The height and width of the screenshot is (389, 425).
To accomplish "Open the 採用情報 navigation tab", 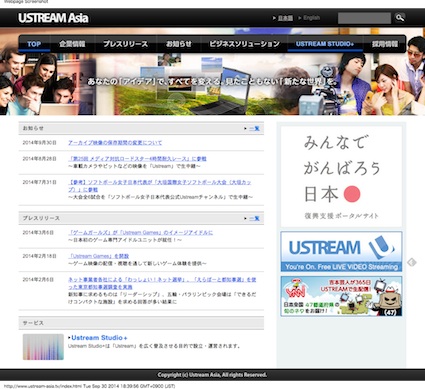I will click(x=385, y=44).
